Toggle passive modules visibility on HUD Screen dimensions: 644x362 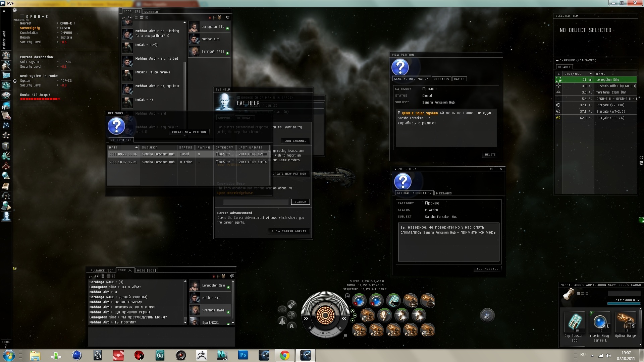347,296
